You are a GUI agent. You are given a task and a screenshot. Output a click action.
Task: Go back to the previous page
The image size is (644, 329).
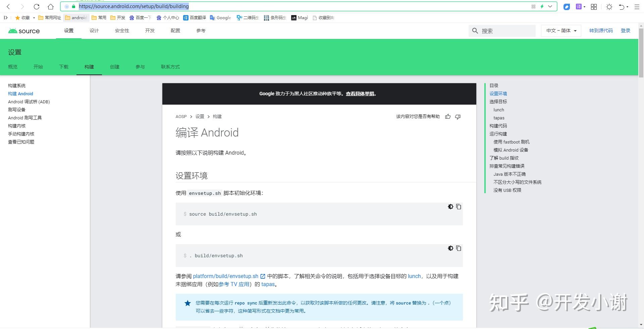8,6
